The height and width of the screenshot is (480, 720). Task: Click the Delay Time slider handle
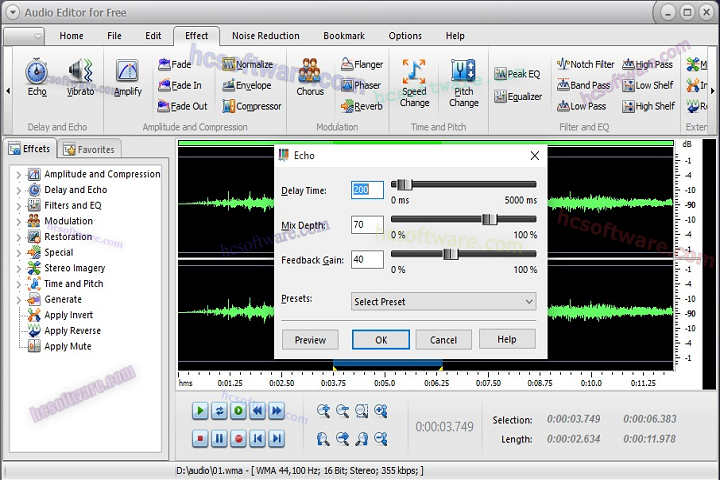click(405, 185)
